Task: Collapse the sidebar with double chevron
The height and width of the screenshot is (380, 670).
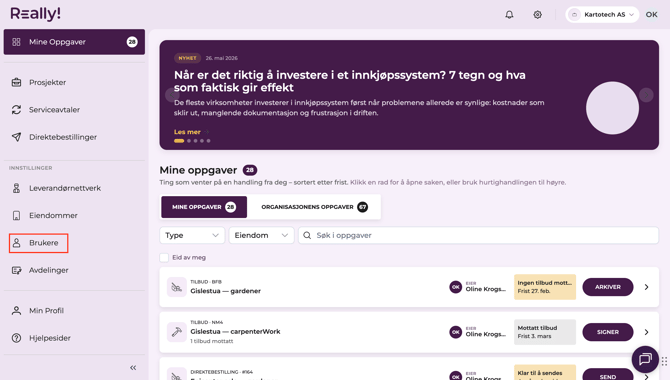Action: 133,368
